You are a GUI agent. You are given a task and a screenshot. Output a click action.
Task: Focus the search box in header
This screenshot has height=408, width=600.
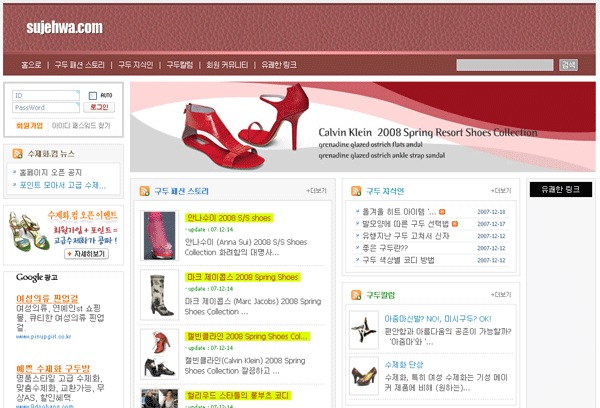click(x=505, y=65)
